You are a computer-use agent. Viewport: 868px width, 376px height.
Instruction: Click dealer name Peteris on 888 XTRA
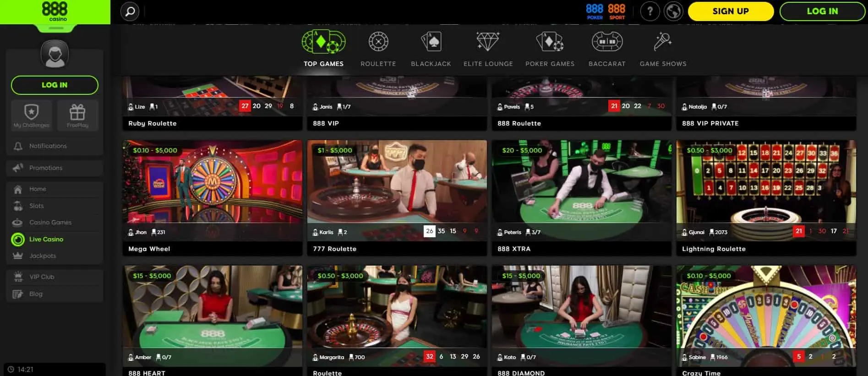[513, 233]
